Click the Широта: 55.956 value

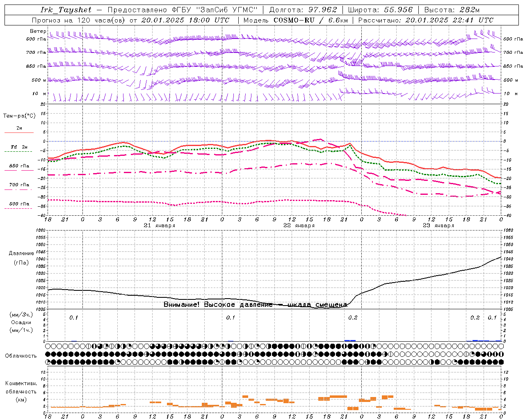click(380, 10)
